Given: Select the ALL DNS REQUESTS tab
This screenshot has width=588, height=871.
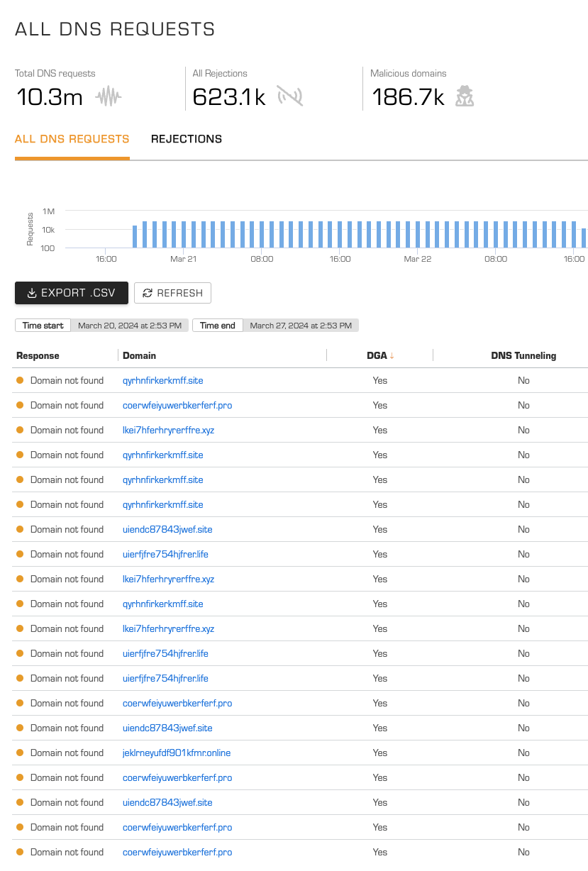Looking at the screenshot, I should (x=72, y=139).
